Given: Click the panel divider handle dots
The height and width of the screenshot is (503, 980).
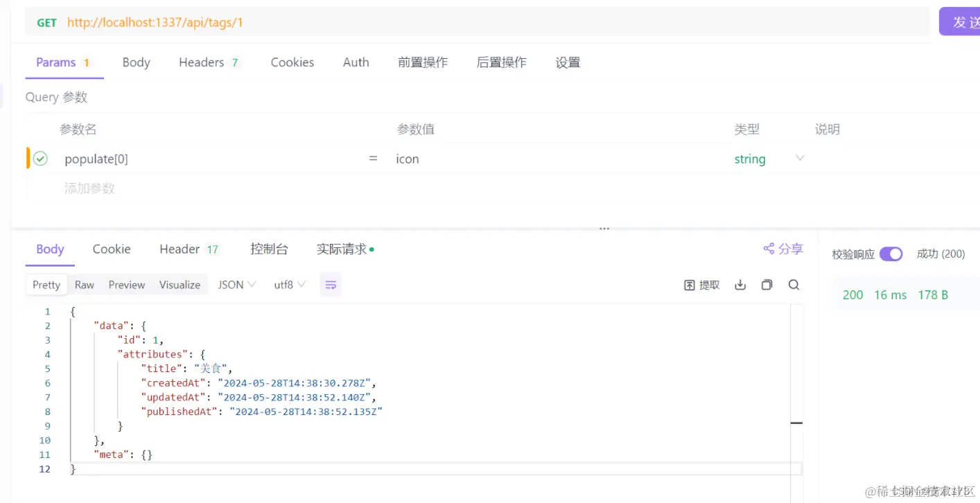Looking at the screenshot, I should click(604, 228).
